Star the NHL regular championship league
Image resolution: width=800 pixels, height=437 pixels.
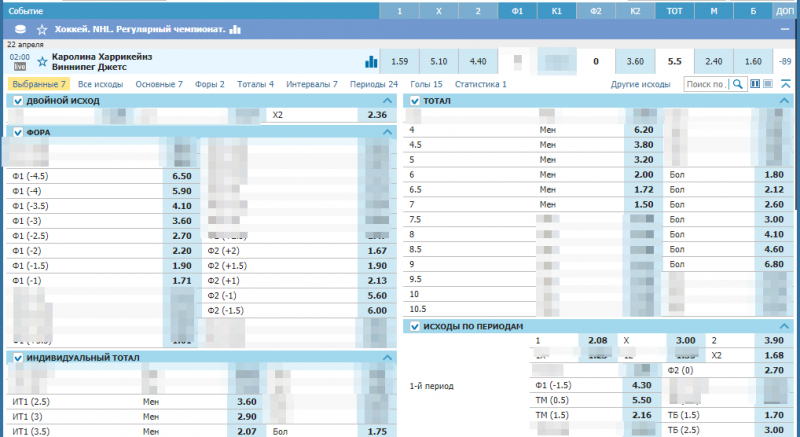41,30
